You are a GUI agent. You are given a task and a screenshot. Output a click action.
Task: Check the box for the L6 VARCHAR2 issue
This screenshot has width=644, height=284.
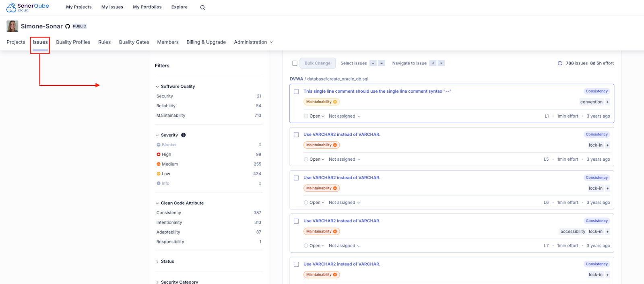[x=296, y=178]
